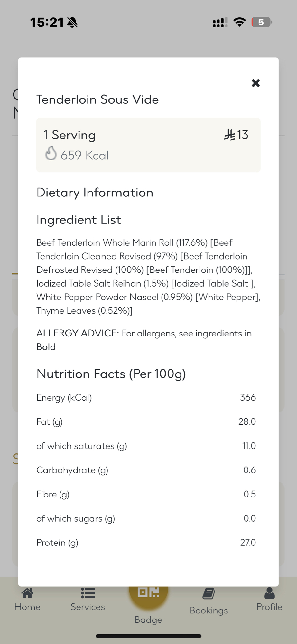Screen dimensions: 297x644
Task: Tap the Services list icon
Action: point(88,593)
